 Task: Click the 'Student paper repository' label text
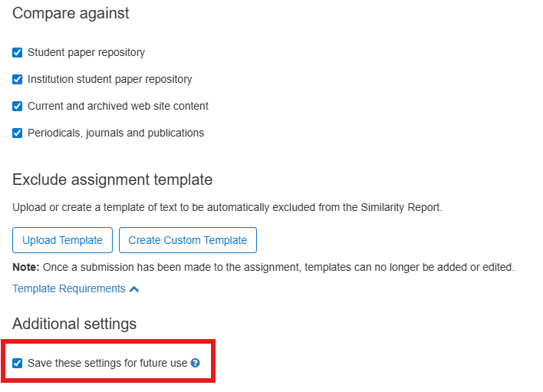pos(86,52)
